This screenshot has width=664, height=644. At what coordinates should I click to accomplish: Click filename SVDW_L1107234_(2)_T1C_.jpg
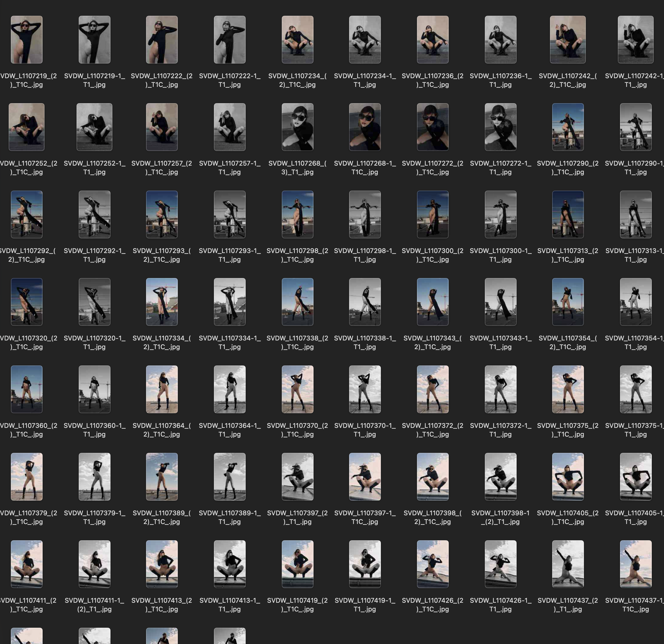(x=298, y=80)
